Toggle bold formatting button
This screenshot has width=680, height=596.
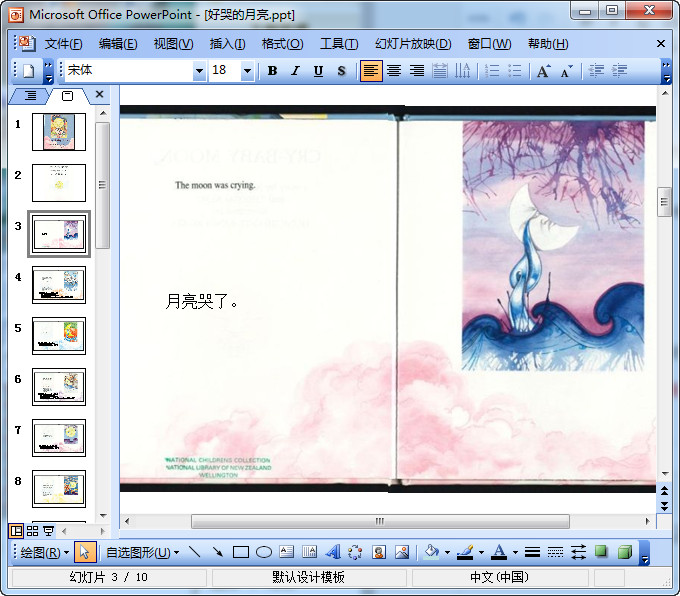point(272,71)
